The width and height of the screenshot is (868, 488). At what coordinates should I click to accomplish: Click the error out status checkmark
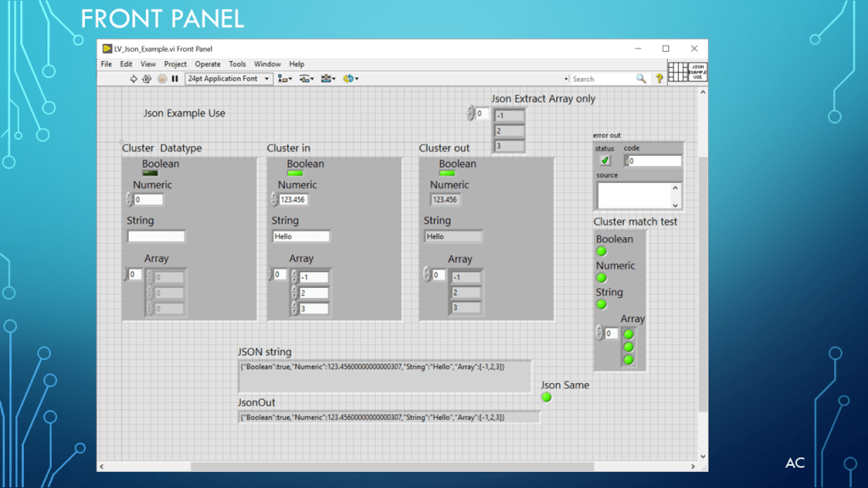[x=604, y=160]
